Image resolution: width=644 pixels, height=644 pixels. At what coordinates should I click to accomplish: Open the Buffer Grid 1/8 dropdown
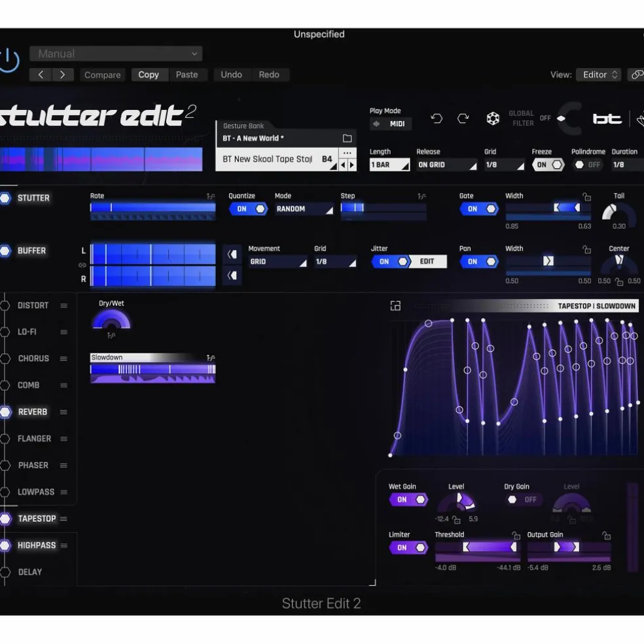(x=335, y=262)
